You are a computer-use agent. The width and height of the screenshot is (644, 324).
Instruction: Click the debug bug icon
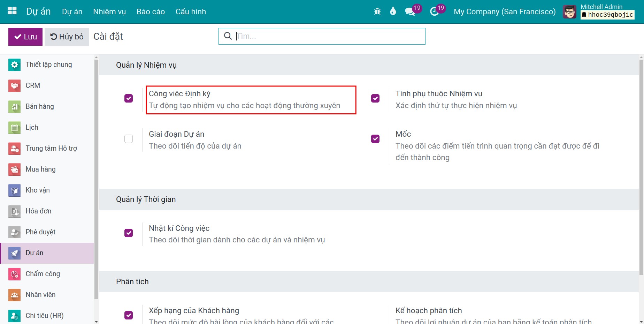(377, 12)
